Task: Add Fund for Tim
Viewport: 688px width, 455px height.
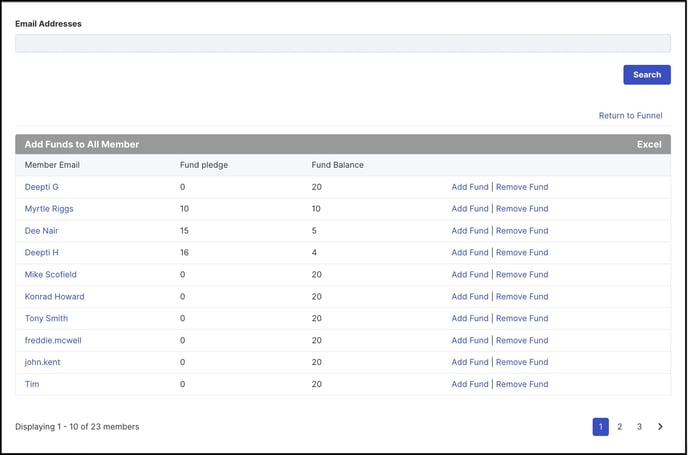Action: click(469, 384)
